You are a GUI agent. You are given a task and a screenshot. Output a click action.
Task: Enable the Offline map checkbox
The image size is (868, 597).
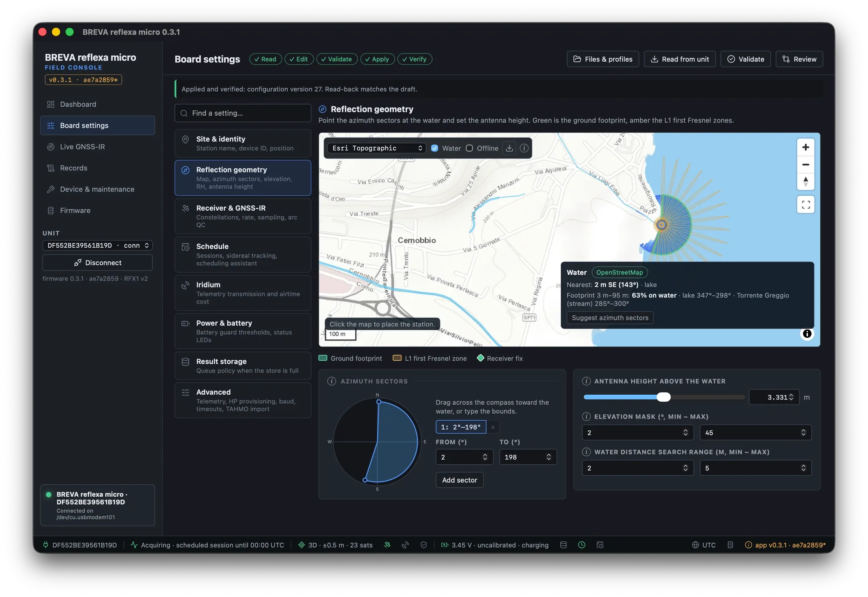469,148
